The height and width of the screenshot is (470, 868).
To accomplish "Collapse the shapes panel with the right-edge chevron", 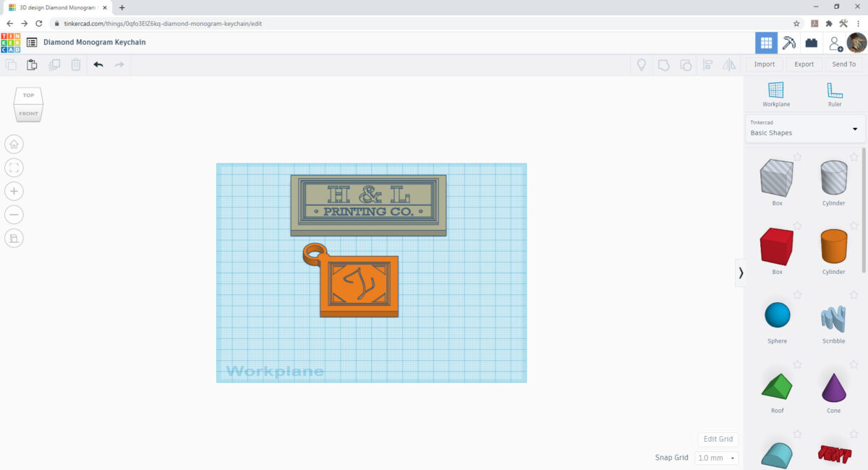I will point(741,273).
